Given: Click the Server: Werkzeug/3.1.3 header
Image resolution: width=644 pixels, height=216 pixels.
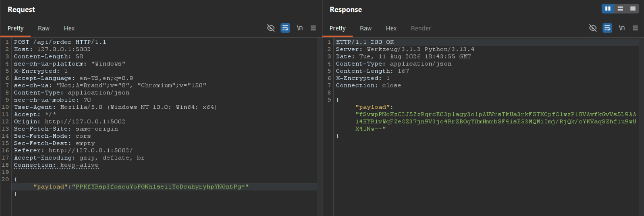Looking at the screenshot, I should point(405,49).
